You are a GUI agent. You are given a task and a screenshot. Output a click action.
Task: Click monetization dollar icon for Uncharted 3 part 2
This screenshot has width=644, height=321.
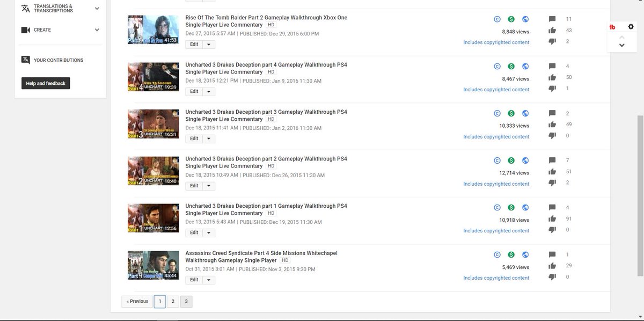coord(511,160)
